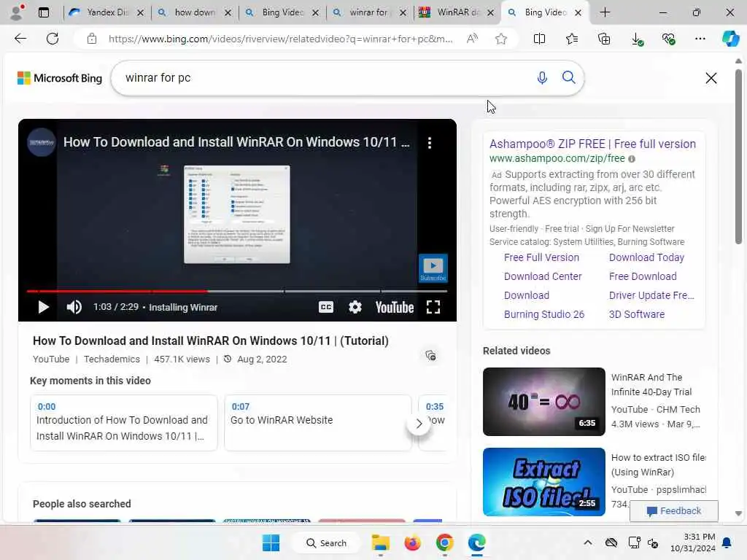Click the Feedback button

click(x=673, y=511)
